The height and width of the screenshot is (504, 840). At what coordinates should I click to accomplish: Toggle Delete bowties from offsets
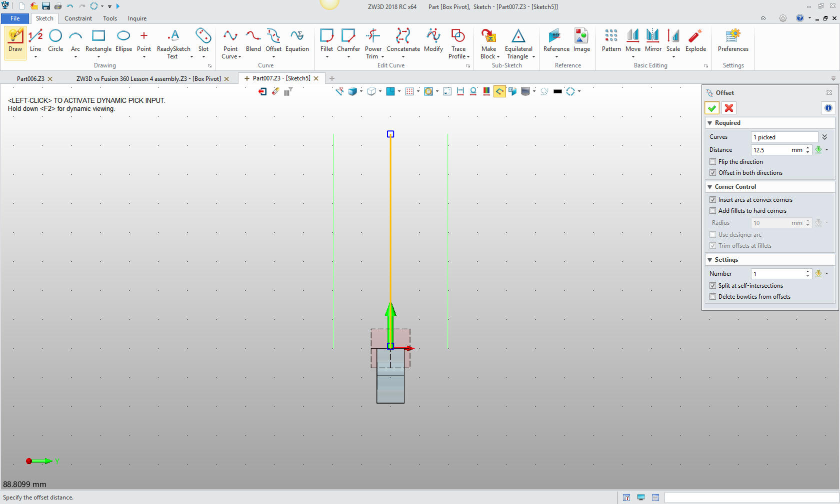tap(713, 297)
